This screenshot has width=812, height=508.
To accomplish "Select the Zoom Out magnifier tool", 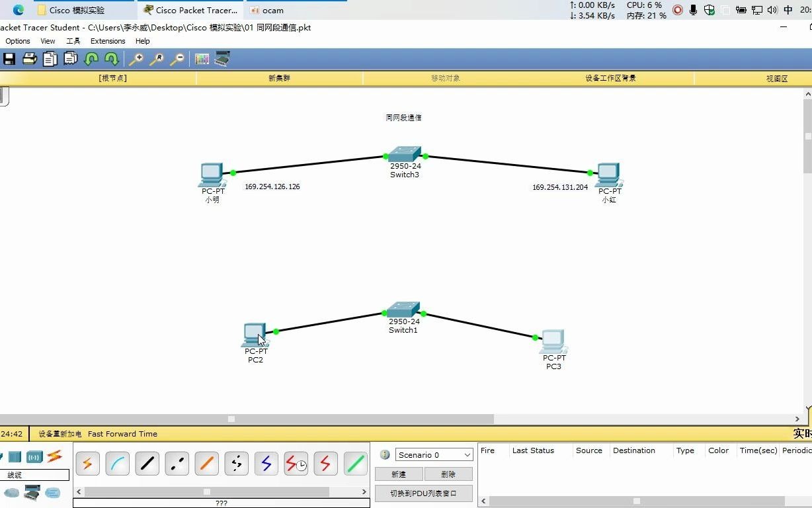I will 177,59.
